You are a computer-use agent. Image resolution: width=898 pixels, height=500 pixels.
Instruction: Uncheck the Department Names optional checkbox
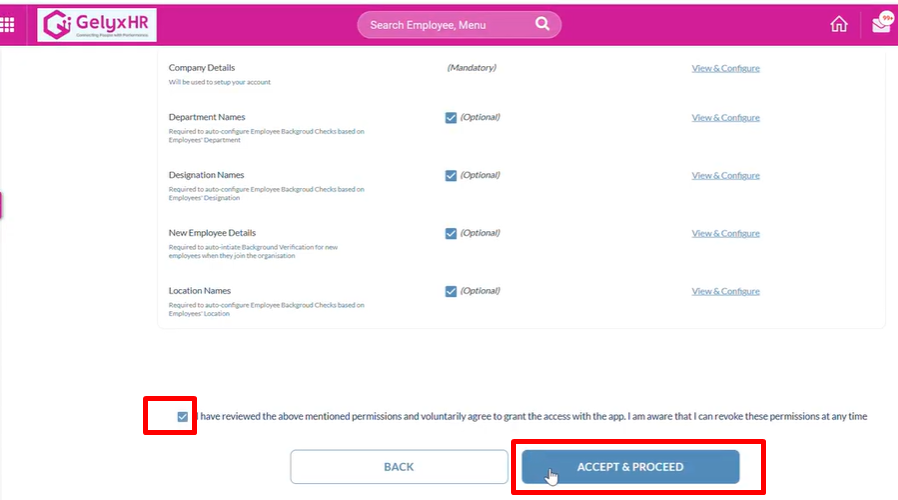451,117
